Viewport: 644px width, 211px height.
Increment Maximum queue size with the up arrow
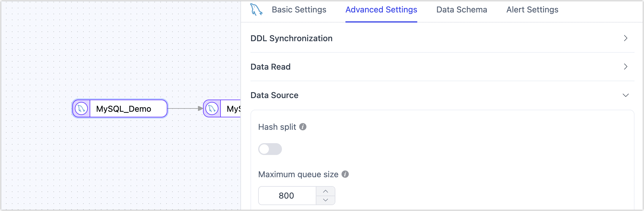click(326, 191)
